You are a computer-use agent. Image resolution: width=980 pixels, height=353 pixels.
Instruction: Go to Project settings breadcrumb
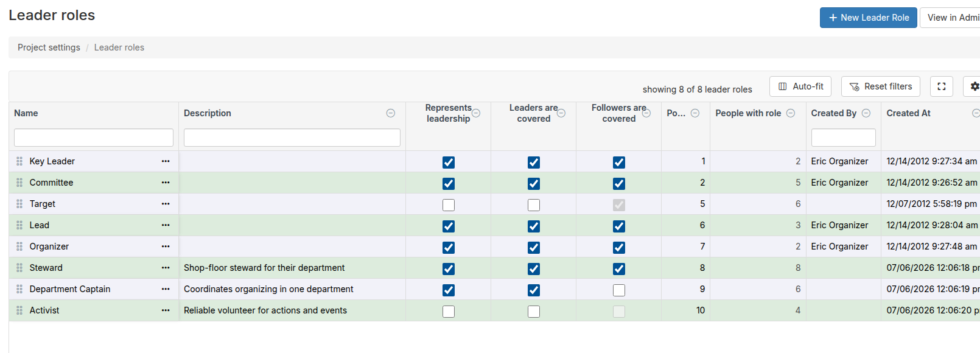(49, 47)
